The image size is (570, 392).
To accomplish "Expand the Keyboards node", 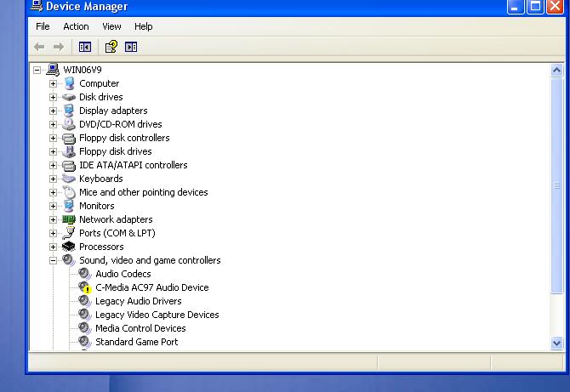I will [53, 179].
